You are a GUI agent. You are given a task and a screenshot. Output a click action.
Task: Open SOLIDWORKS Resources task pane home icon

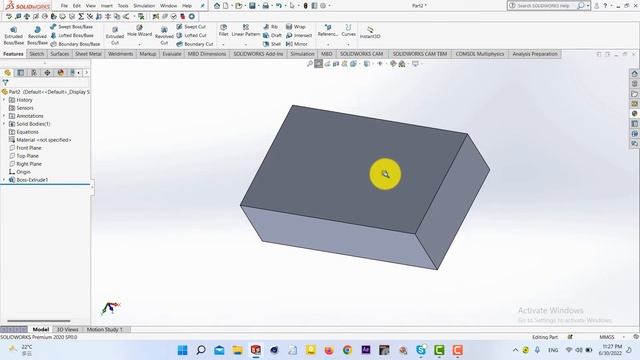tap(635, 74)
